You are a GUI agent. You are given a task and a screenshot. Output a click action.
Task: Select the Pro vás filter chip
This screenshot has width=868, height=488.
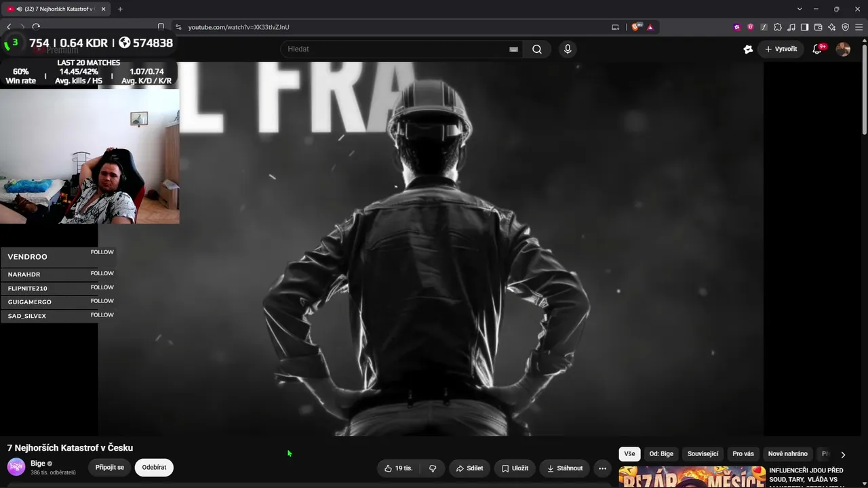click(x=743, y=454)
